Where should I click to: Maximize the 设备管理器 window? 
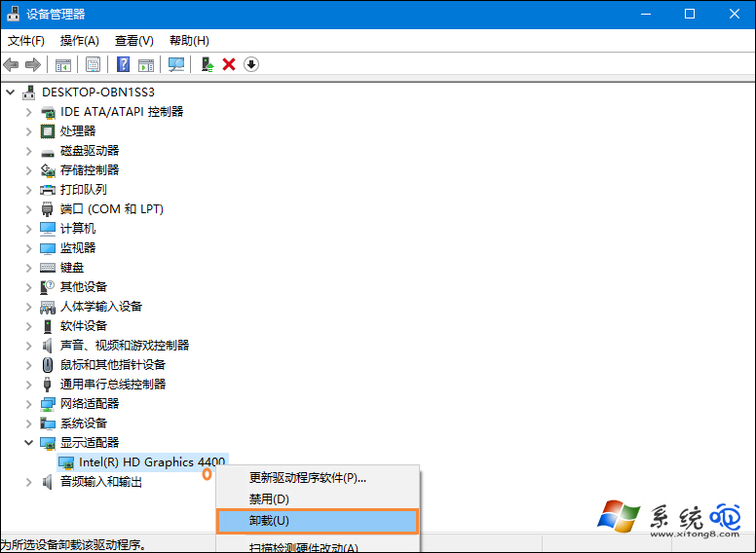tap(690, 14)
